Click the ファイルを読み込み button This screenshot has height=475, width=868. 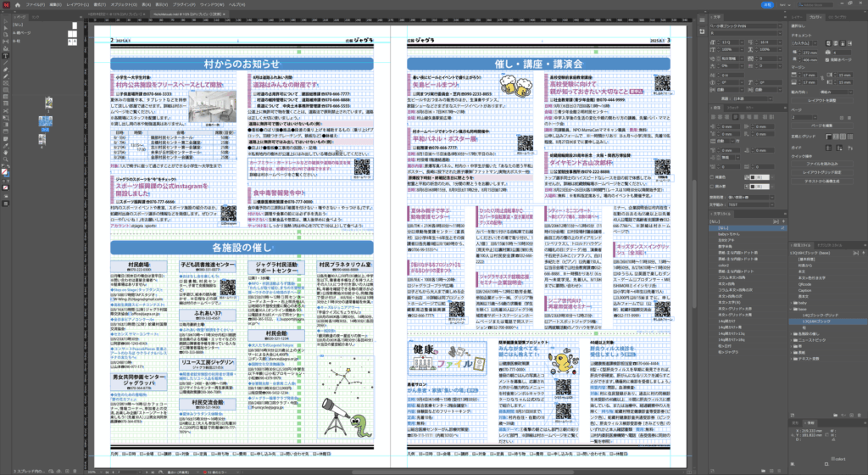click(822, 164)
